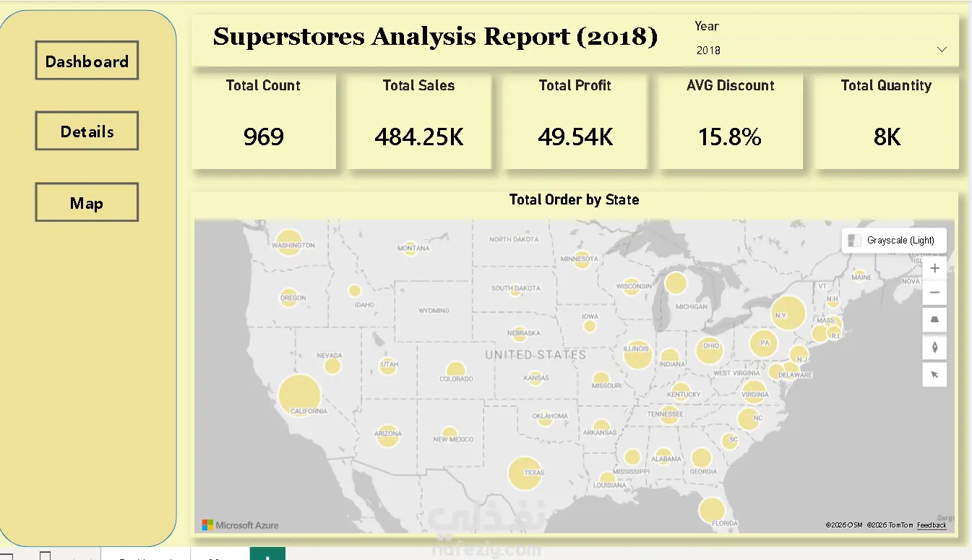Click the Florida bubble on the map
The height and width of the screenshot is (560, 972).
[x=712, y=510]
